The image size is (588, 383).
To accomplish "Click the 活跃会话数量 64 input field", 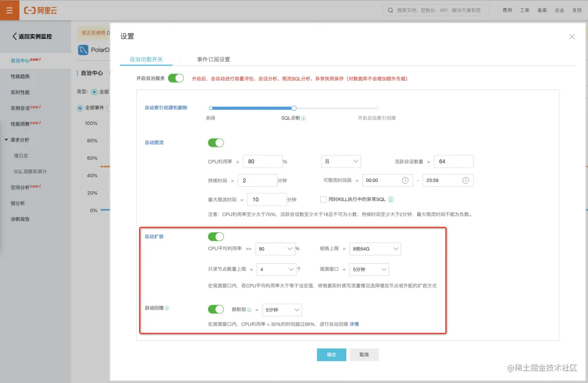I will [x=453, y=161].
